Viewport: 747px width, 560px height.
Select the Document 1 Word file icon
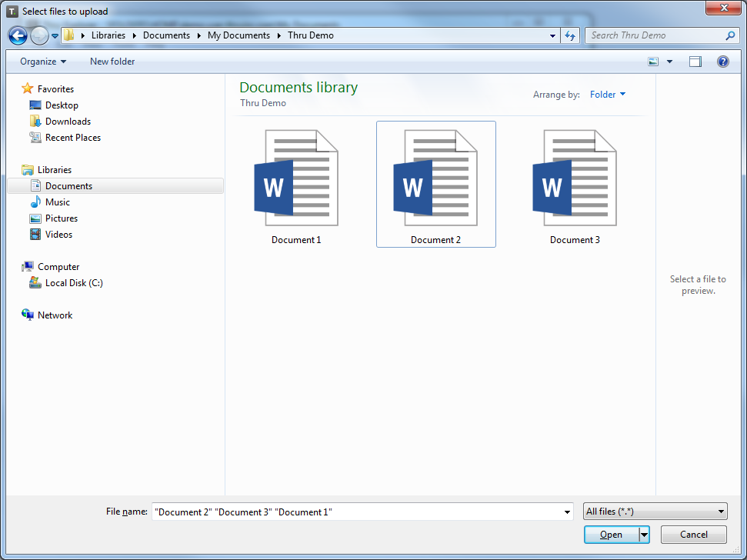click(296, 178)
